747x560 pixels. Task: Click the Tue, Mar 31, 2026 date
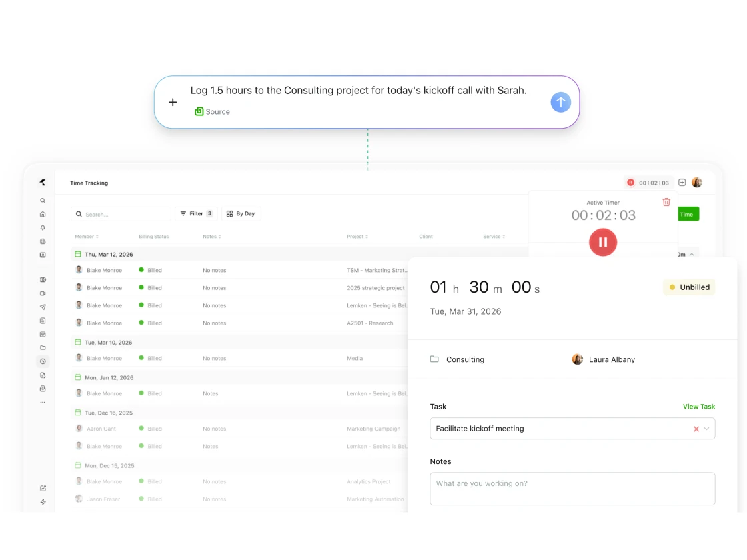pos(466,311)
